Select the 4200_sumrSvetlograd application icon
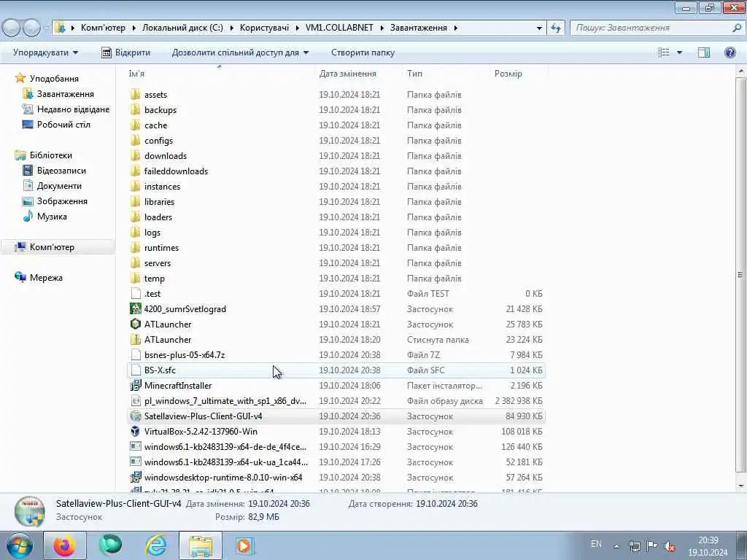The width and height of the screenshot is (747, 560). [135, 308]
